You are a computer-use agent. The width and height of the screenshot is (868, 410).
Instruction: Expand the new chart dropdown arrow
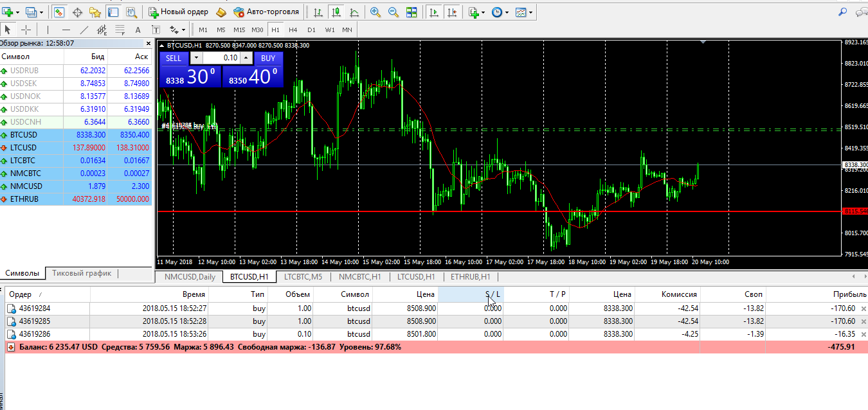point(17,12)
